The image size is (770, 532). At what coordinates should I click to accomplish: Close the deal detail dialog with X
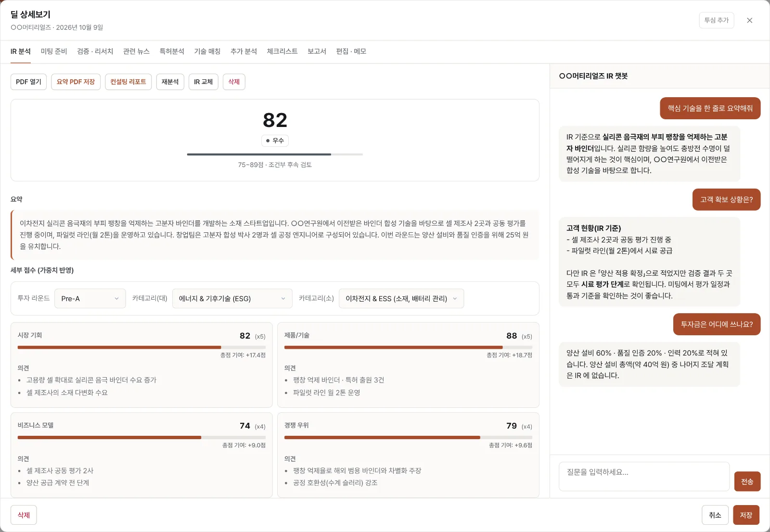[749, 20]
